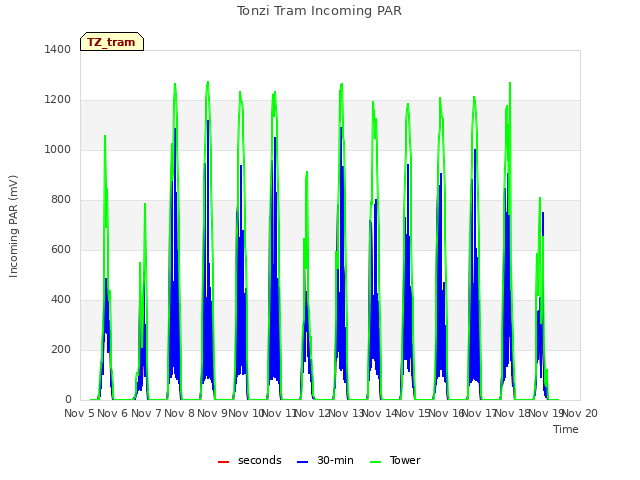
Task: Select the blue 30-min legend swatch
Action: pos(302,462)
